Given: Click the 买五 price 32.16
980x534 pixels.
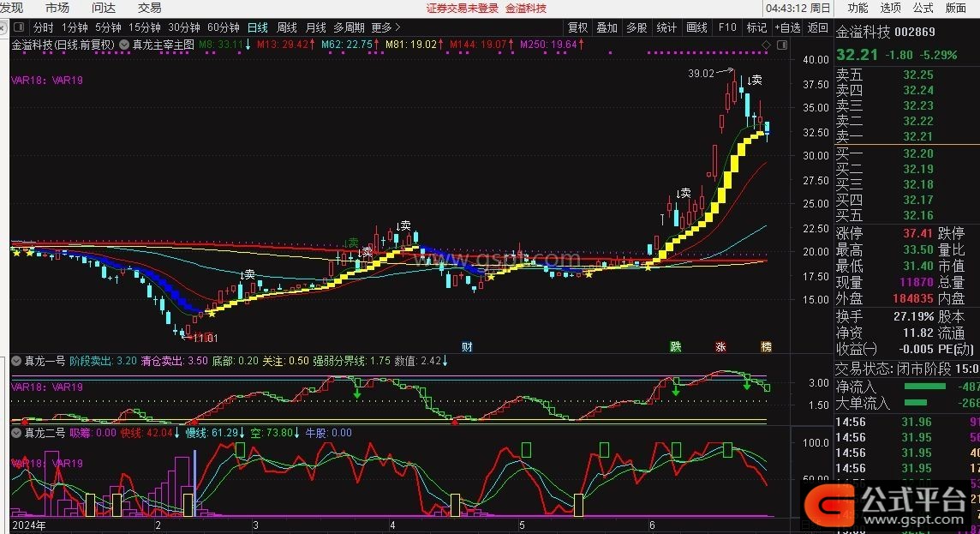Looking at the screenshot, I should coord(918,216).
